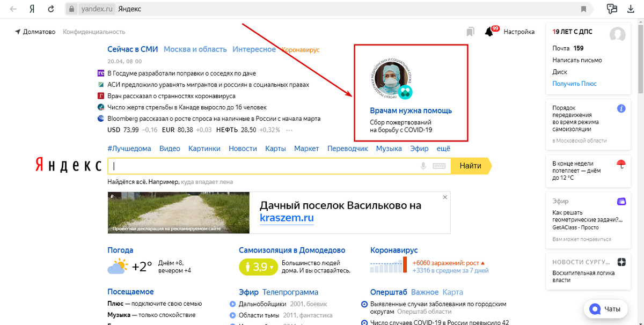Open the Маркет service link
Image resolution: width=644 pixels, height=325 pixels.
306,149
